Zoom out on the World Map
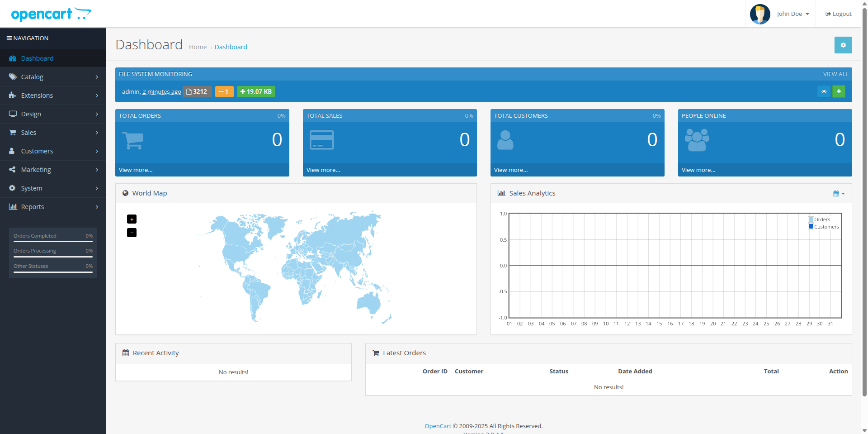 point(132,233)
